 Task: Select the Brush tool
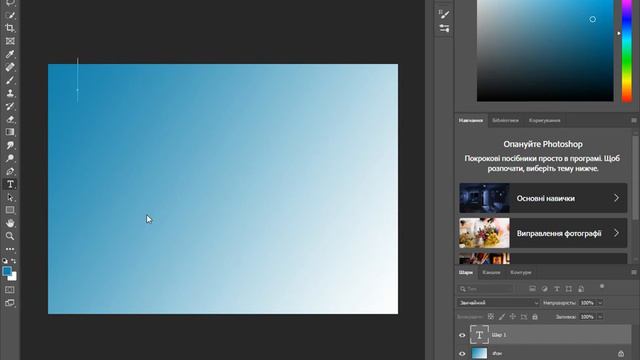(x=10, y=80)
